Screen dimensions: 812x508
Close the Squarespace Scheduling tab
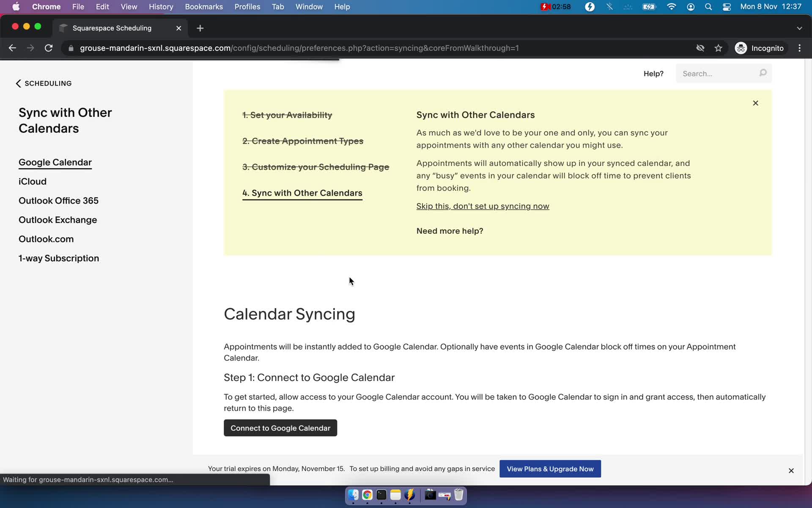pyautogui.click(x=178, y=28)
